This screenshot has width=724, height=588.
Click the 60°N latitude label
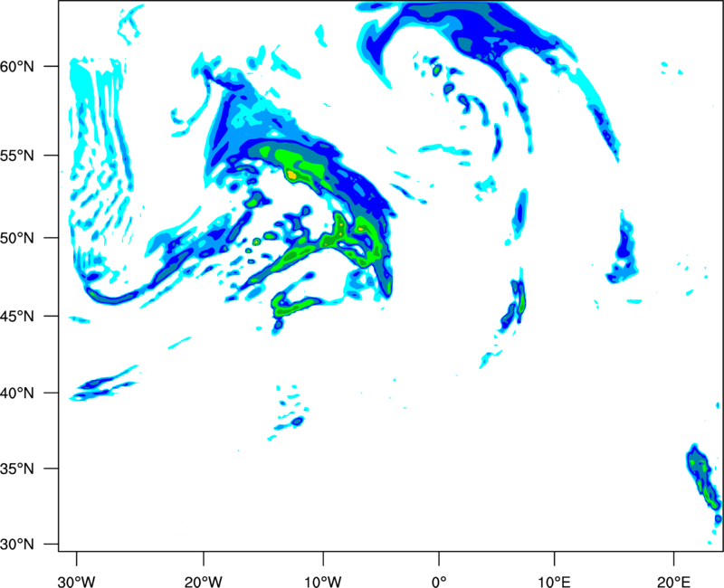pyautogui.click(x=17, y=67)
